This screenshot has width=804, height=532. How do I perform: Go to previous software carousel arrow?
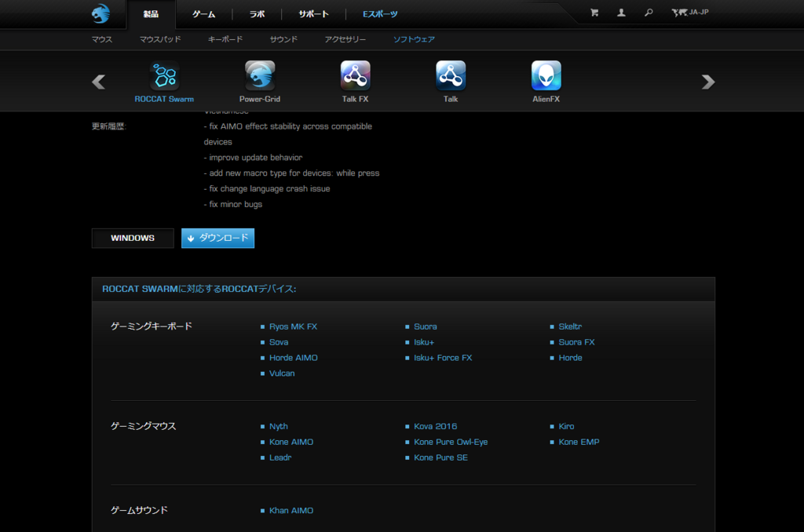[x=98, y=82]
